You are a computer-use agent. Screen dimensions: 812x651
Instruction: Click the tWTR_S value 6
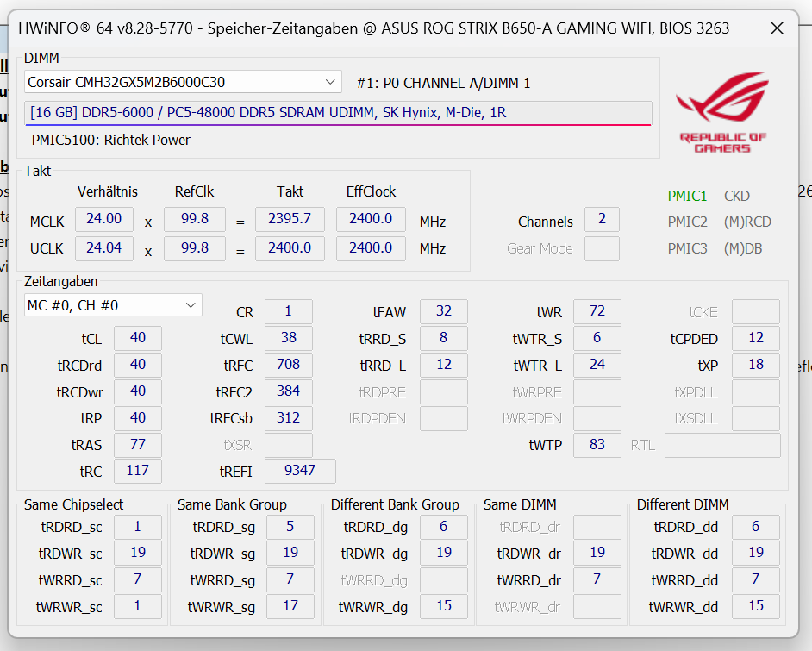click(x=597, y=338)
